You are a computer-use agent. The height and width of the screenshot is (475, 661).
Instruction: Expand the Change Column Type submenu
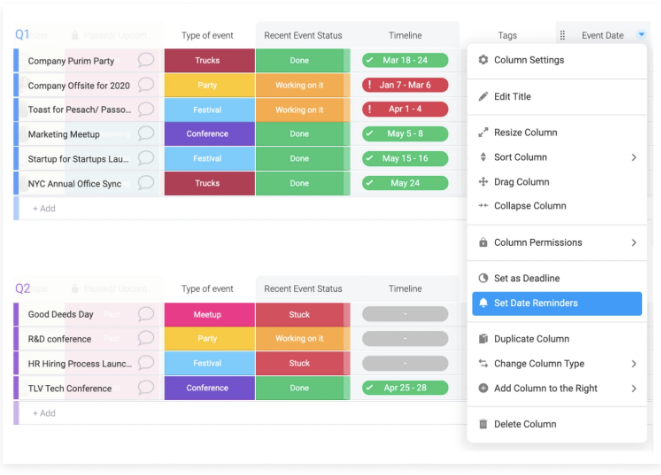point(633,364)
